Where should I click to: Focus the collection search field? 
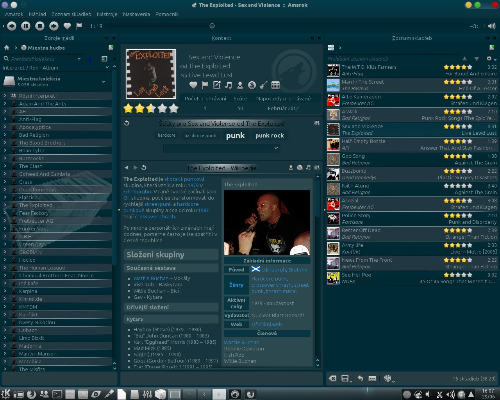tap(42, 59)
